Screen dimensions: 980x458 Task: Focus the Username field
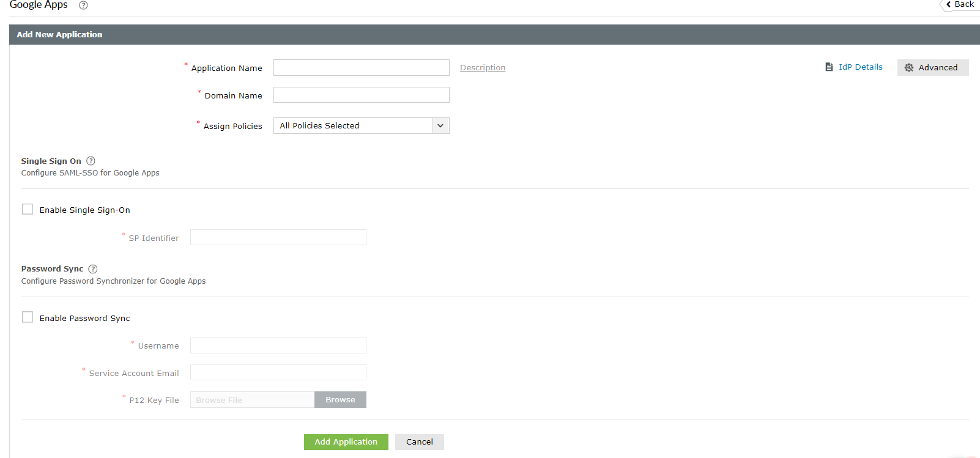coord(278,345)
